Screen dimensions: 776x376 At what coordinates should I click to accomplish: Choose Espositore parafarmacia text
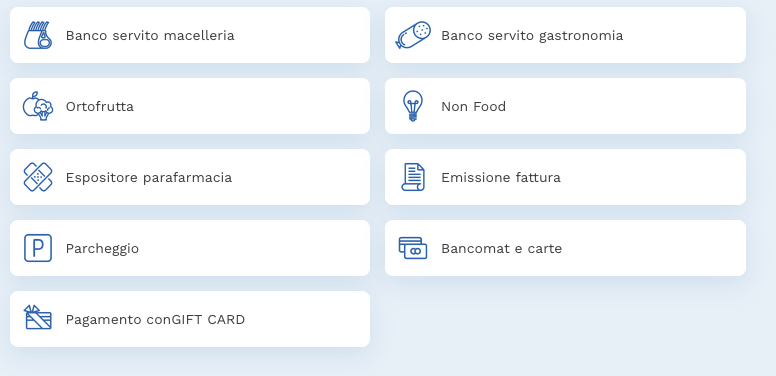149,178
